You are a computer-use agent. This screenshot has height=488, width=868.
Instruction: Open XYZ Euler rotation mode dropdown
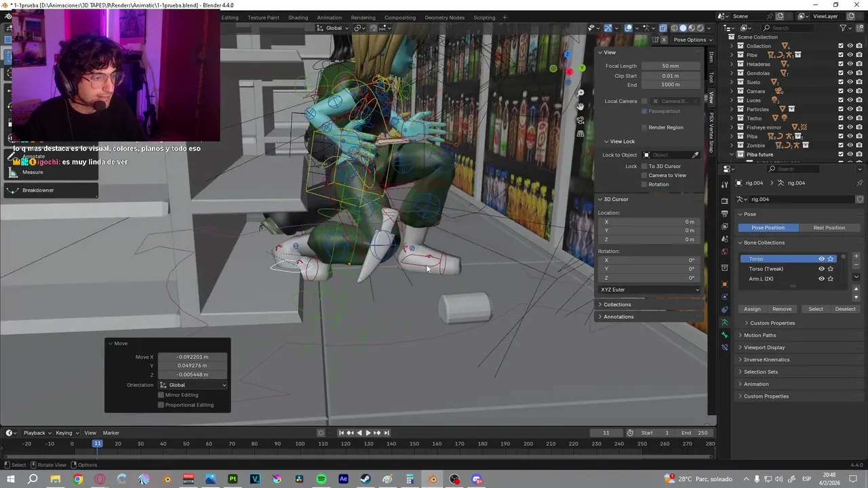tap(650, 290)
